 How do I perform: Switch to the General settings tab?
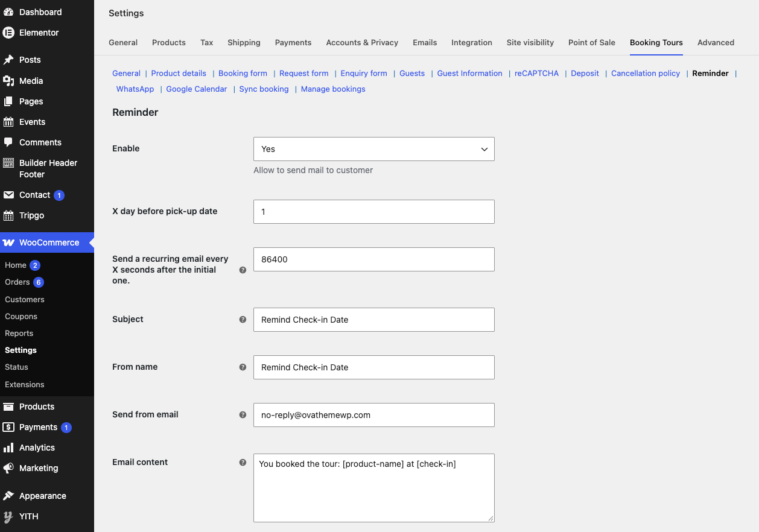tap(123, 43)
